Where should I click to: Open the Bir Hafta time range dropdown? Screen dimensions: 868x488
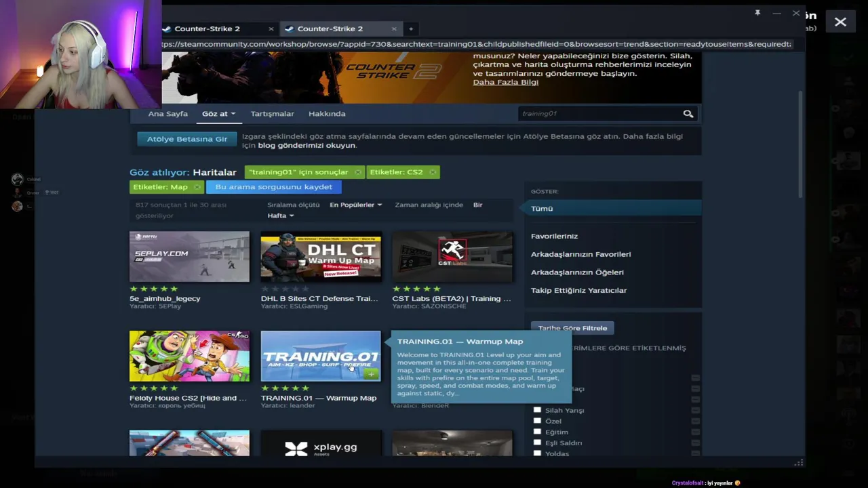[x=281, y=216]
